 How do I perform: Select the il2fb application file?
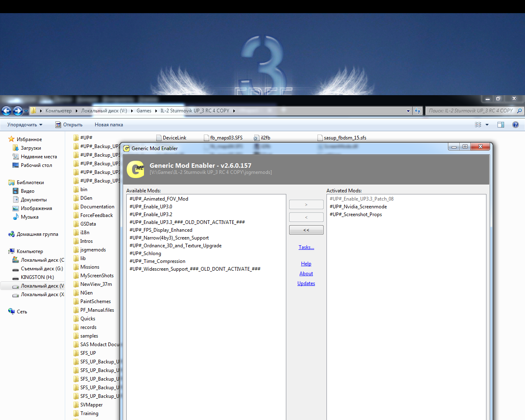click(x=265, y=138)
